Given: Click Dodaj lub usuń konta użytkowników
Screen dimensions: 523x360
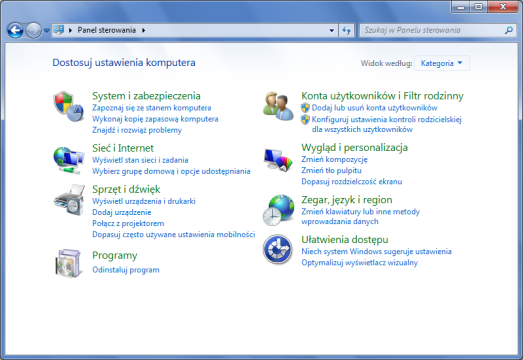Looking at the screenshot, I should tap(375, 108).
